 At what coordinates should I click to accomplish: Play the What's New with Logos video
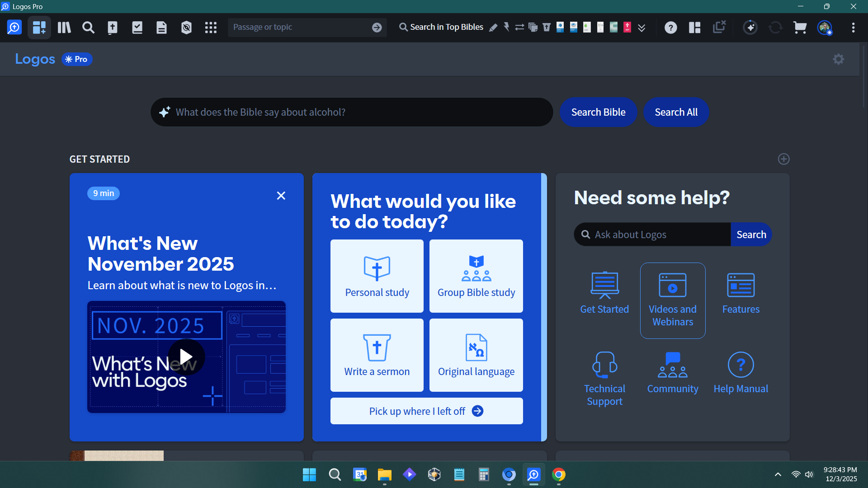(x=186, y=357)
